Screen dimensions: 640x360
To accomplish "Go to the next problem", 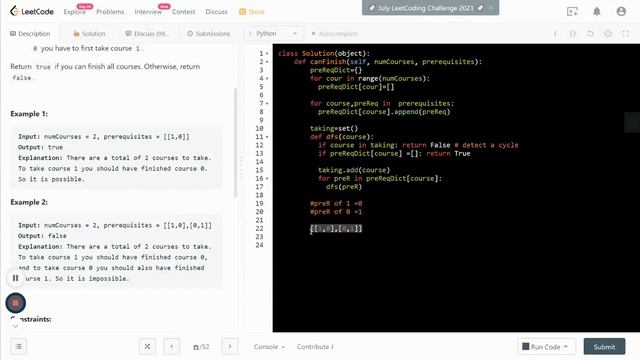I will click(x=230, y=347).
